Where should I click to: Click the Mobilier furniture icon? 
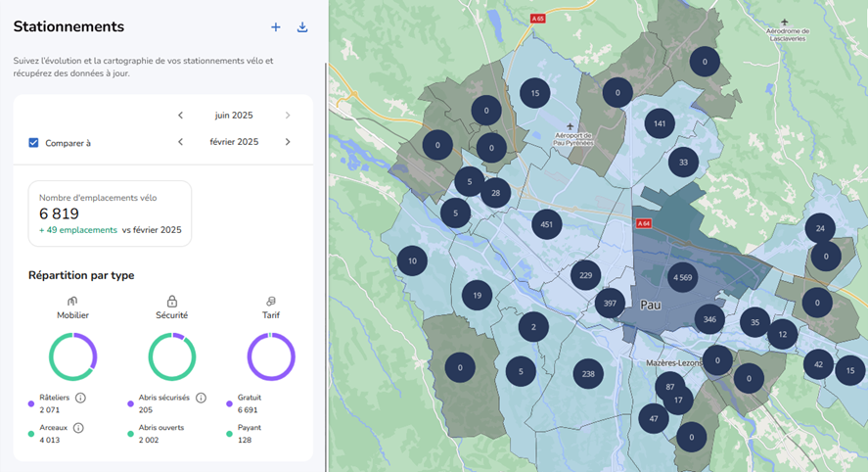pyautogui.click(x=72, y=302)
